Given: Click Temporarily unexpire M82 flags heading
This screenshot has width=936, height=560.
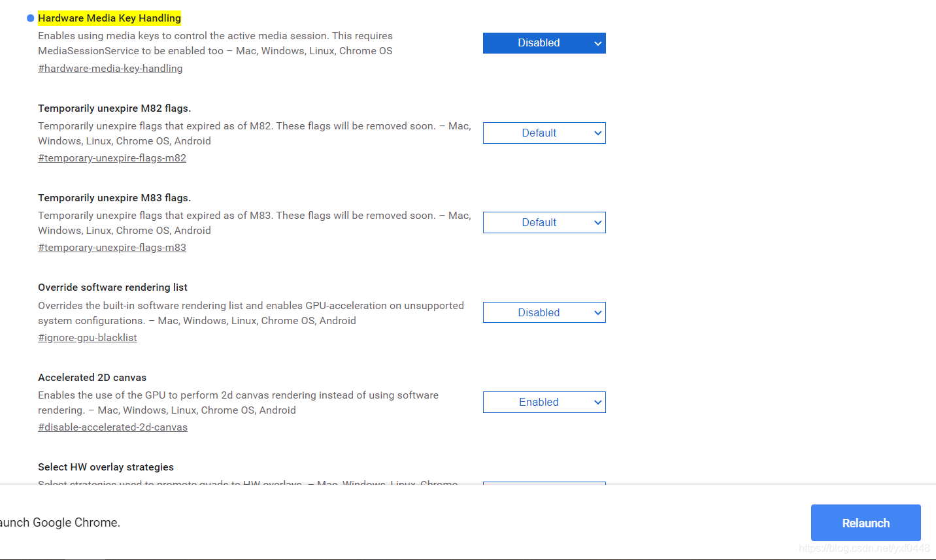Looking at the screenshot, I should 114,108.
